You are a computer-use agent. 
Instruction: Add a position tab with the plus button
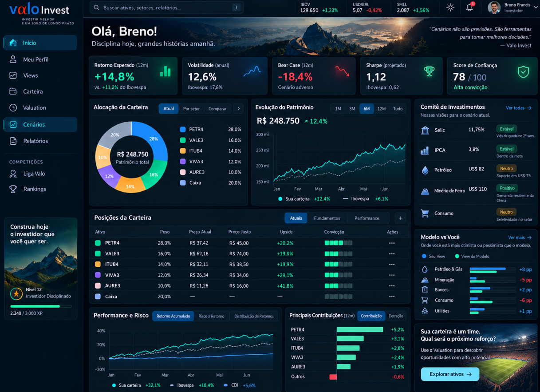pyautogui.click(x=400, y=218)
